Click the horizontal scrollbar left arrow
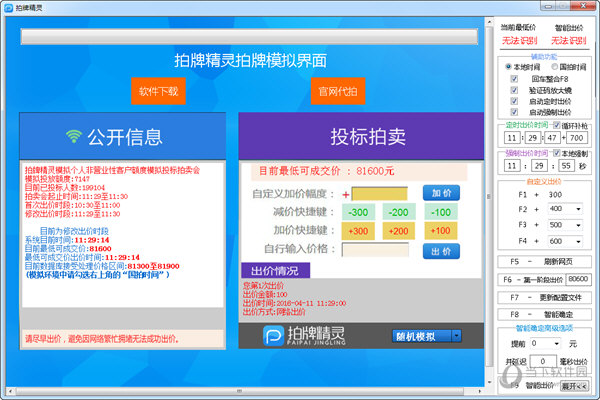This screenshot has height=400, width=600. [10, 391]
